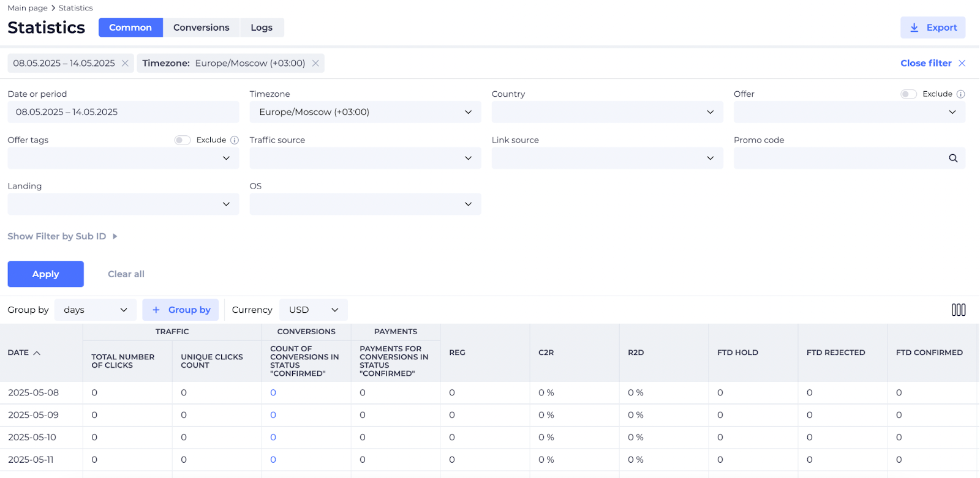This screenshot has height=478, width=980.
Task: Click the C2R value for 2025-05-08
Action: (x=546, y=393)
